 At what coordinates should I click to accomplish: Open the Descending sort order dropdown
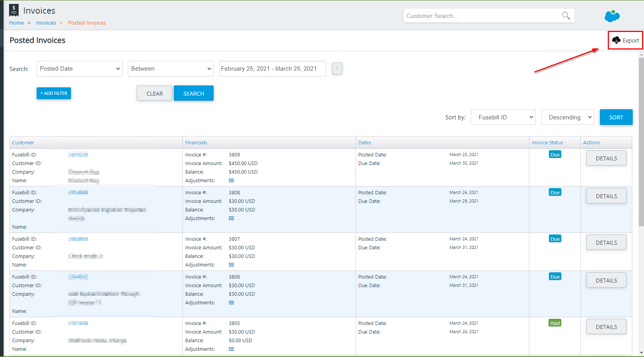[x=568, y=117]
